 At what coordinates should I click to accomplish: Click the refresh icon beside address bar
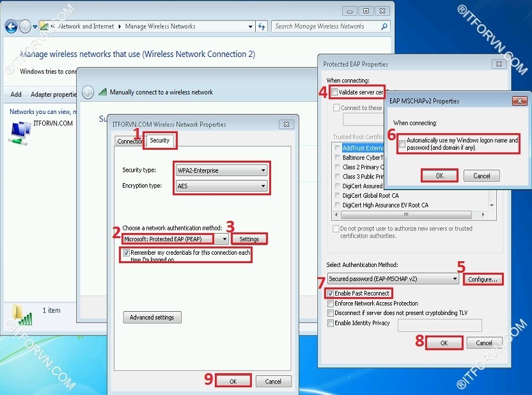tap(262, 26)
